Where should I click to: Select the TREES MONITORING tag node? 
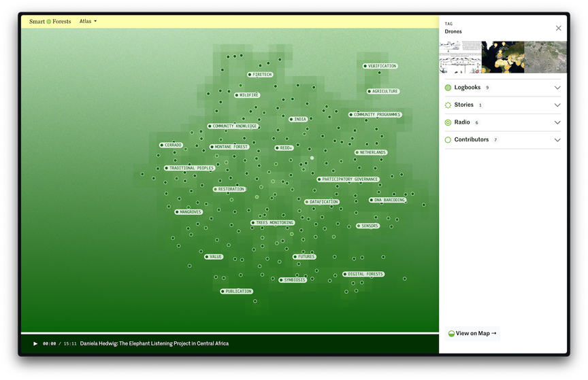tap(273, 222)
